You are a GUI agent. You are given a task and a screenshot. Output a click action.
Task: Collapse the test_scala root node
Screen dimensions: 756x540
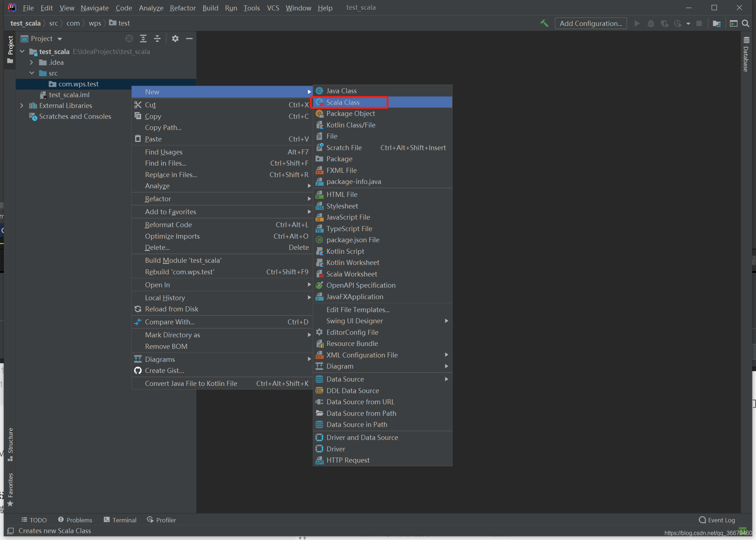click(x=22, y=51)
